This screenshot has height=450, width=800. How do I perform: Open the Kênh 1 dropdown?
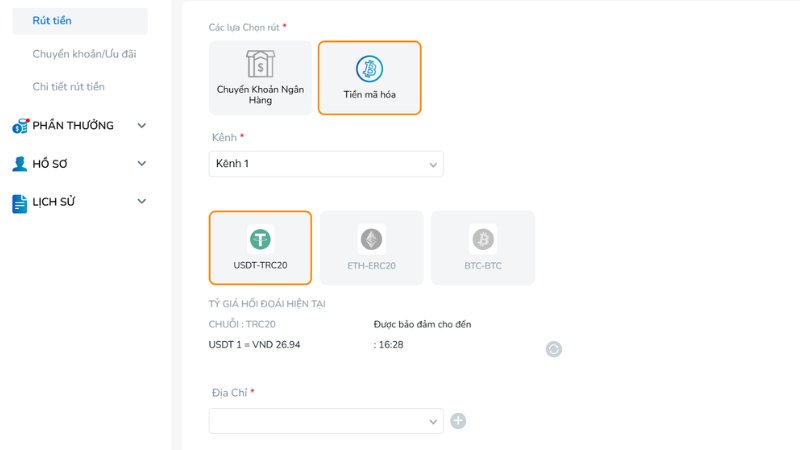coord(326,164)
